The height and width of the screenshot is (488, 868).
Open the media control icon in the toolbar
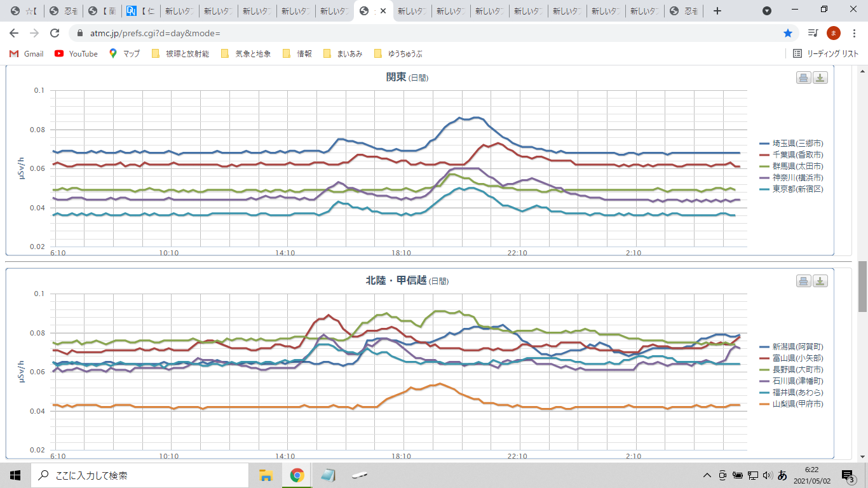813,33
